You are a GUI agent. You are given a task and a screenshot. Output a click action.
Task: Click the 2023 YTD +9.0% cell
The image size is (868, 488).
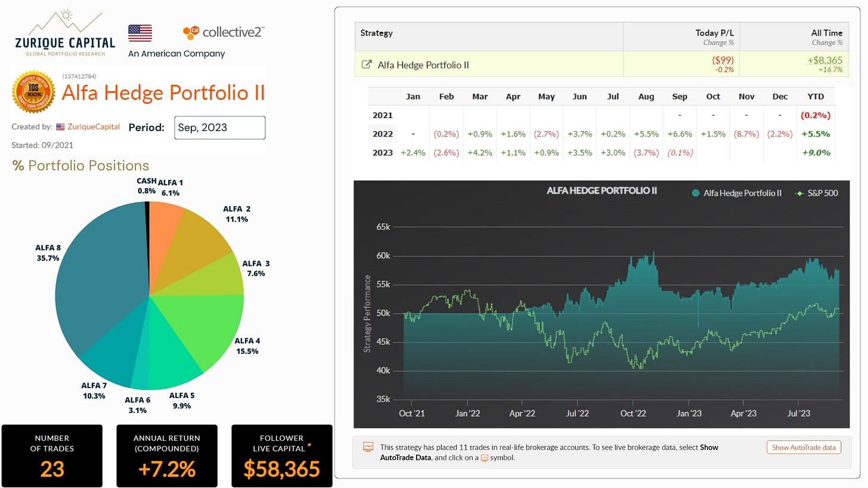(x=816, y=153)
